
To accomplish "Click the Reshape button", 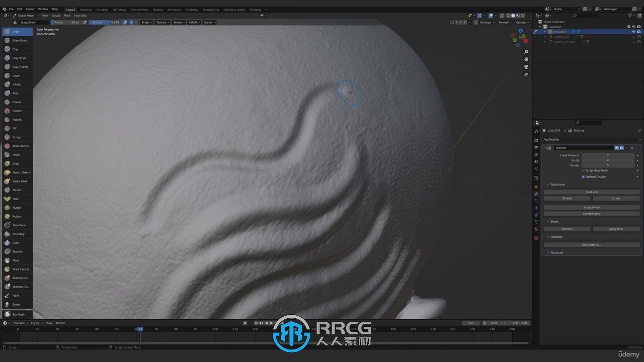I will [567, 229].
